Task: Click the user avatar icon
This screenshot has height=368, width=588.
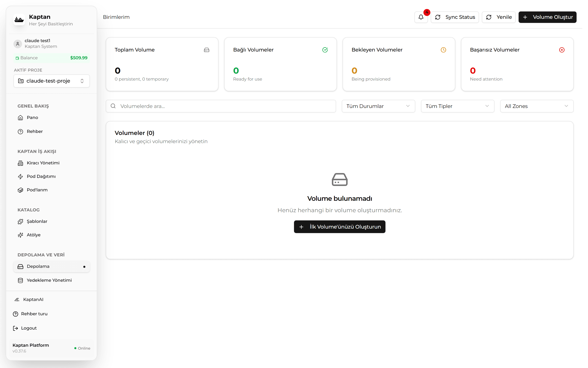Action: 18,44
